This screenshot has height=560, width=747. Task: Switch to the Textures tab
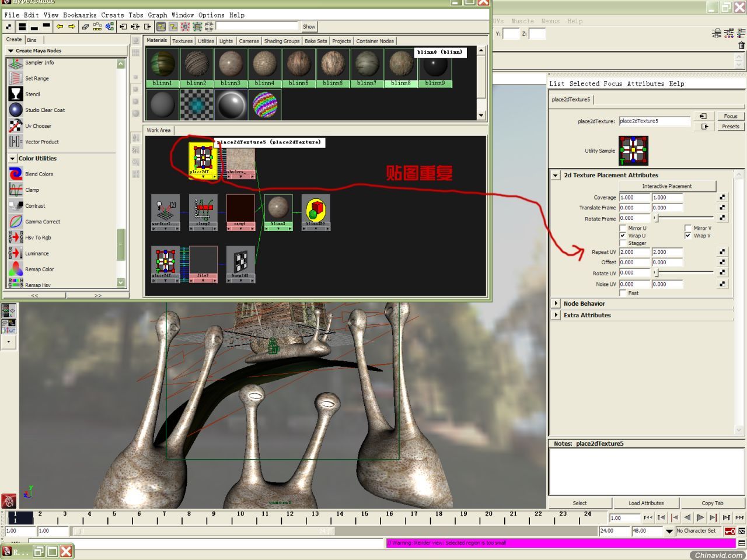click(x=182, y=41)
